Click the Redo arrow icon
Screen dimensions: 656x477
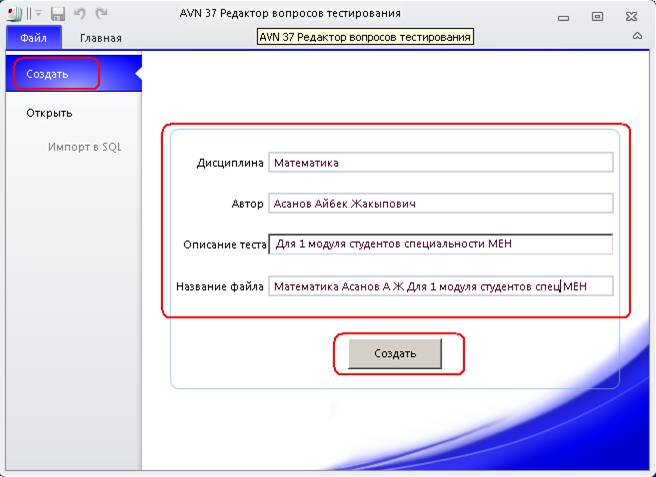[x=101, y=13]
